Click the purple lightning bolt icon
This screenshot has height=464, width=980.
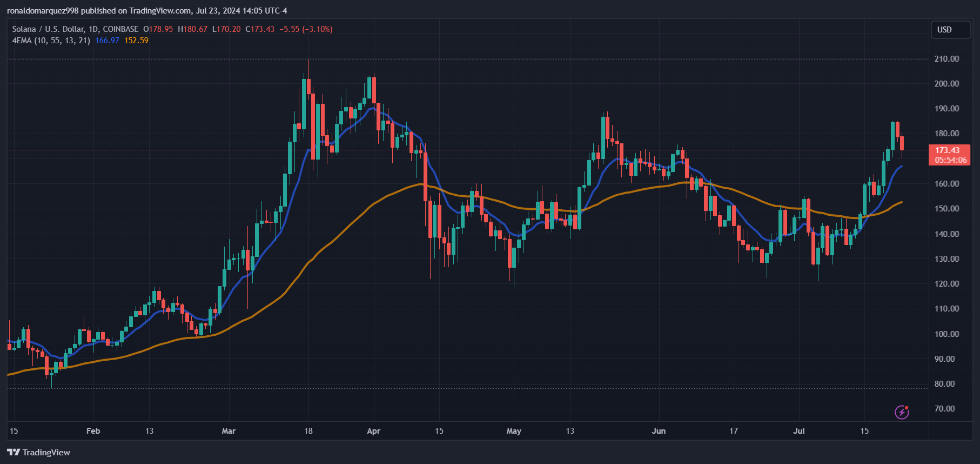pos(902,412)
